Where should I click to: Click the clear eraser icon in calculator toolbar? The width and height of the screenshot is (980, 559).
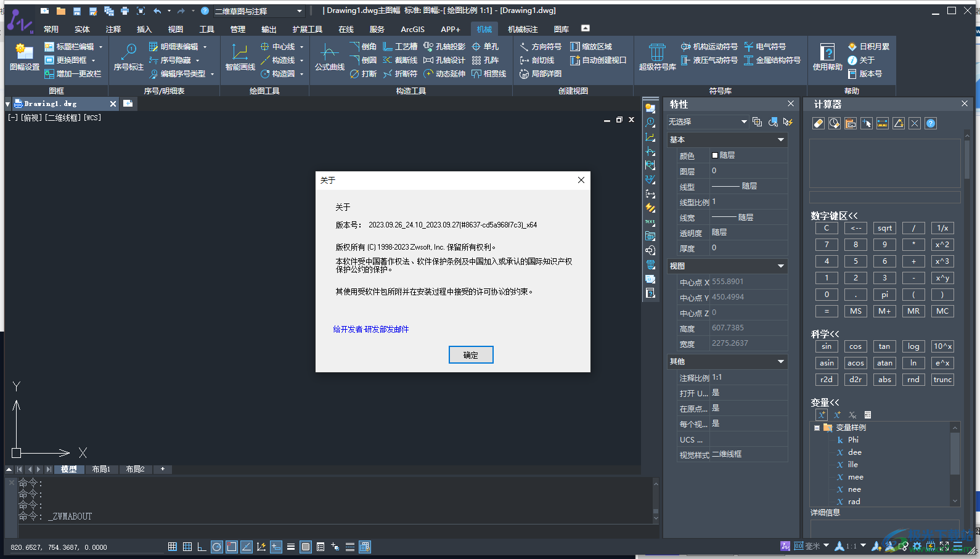click(819, 123)
